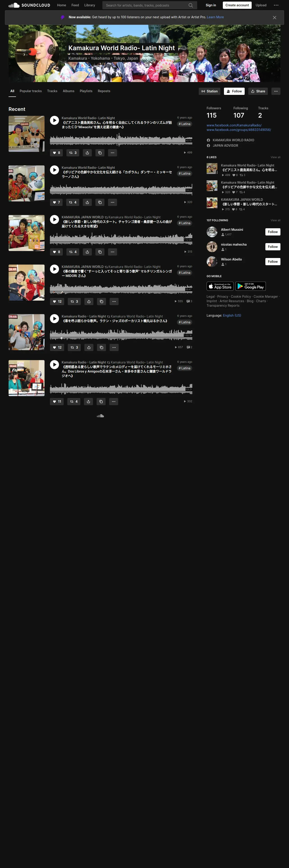This screenshot has height=868, width=289.
Task: Share the MIDORi track
Action: point(89,301)
